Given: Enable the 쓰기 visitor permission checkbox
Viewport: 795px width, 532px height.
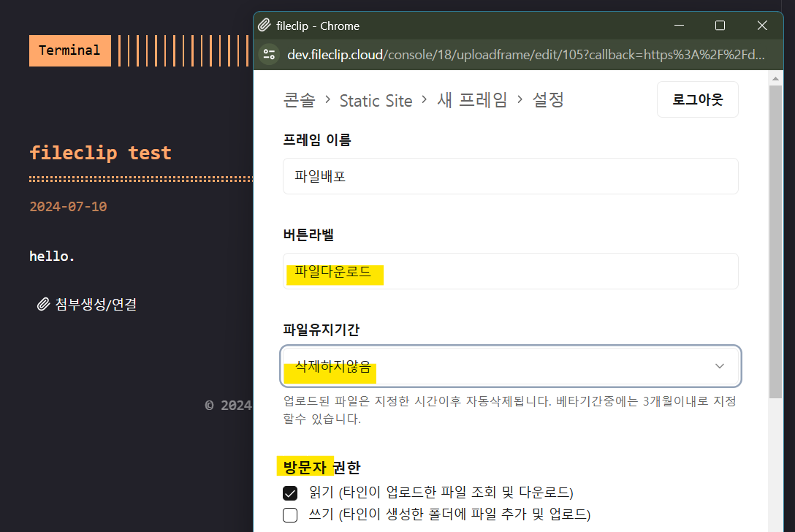Looking at the screenshot, I should tap(290, 514).
